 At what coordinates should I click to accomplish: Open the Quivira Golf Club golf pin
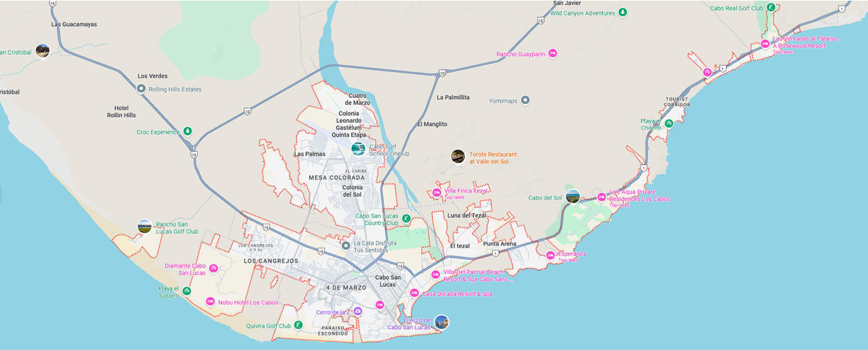pyautogui.click(x=298, y=325)
